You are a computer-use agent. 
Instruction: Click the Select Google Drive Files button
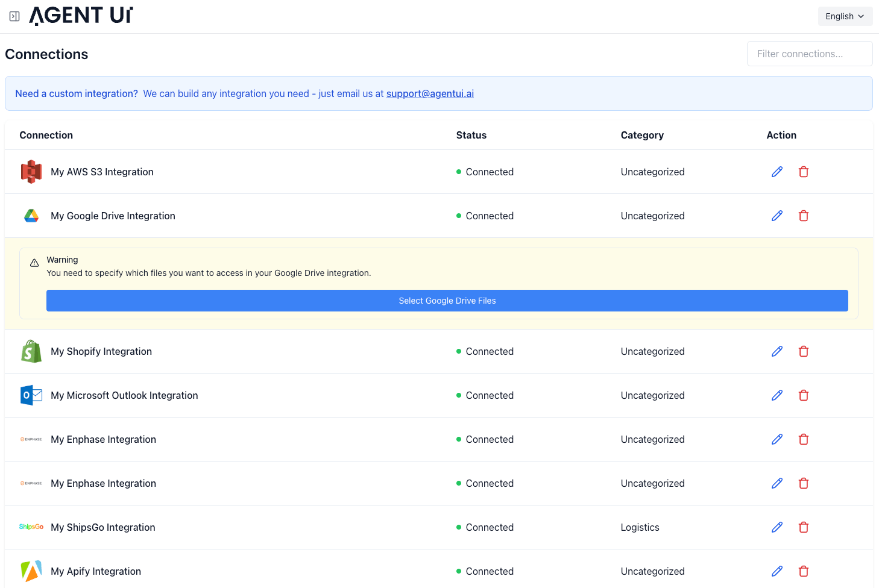coord(447,301)
